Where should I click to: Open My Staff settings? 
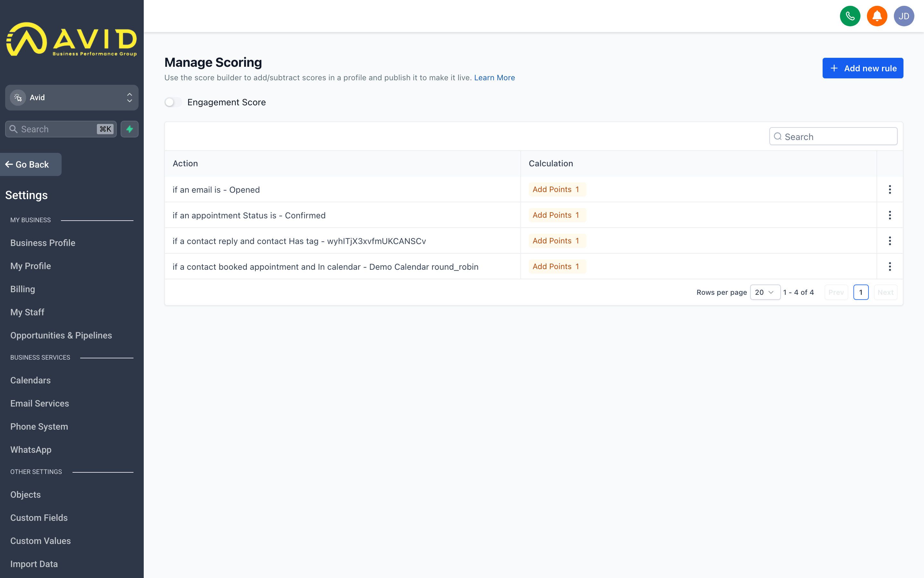[x=27, y=312]
